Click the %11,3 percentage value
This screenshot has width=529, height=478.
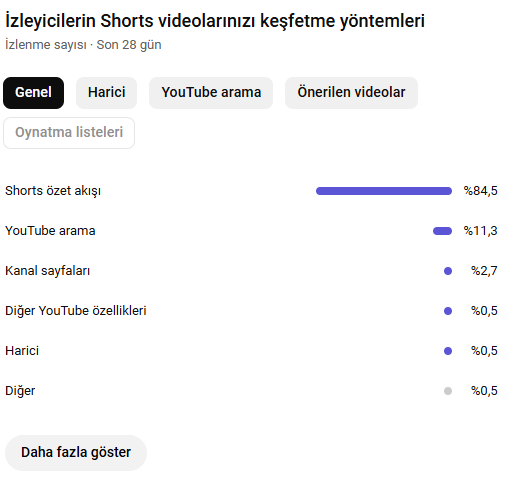[480, 231]
